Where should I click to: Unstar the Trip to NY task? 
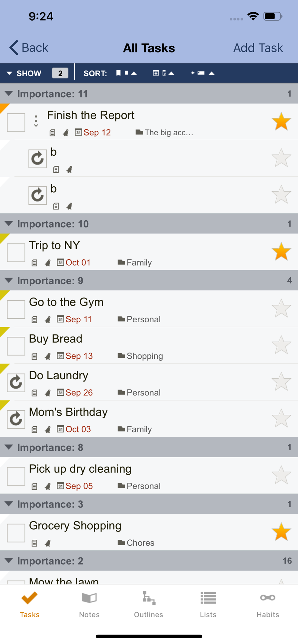click(281, 251)
